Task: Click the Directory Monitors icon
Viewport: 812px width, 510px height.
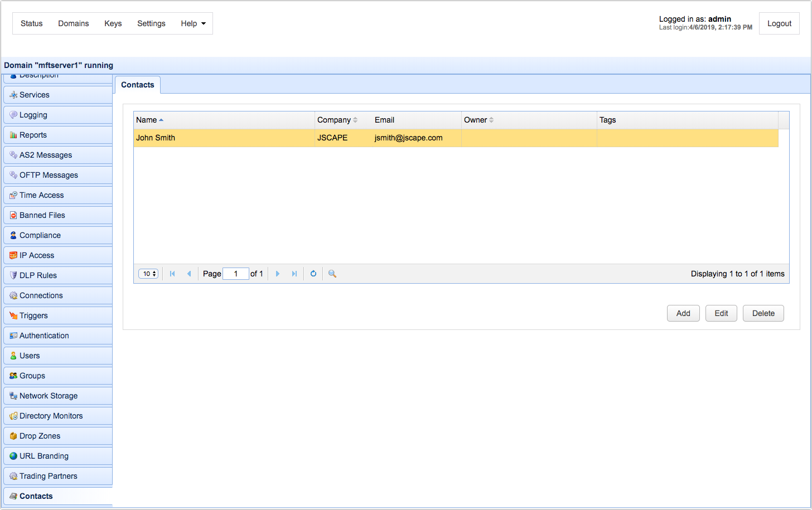Action: click(x=13, y=416)
